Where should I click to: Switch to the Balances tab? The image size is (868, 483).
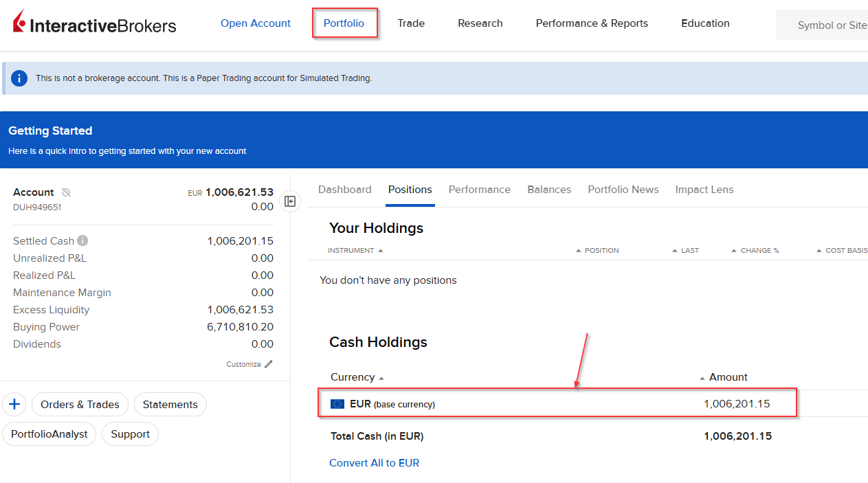pos(549,190)
